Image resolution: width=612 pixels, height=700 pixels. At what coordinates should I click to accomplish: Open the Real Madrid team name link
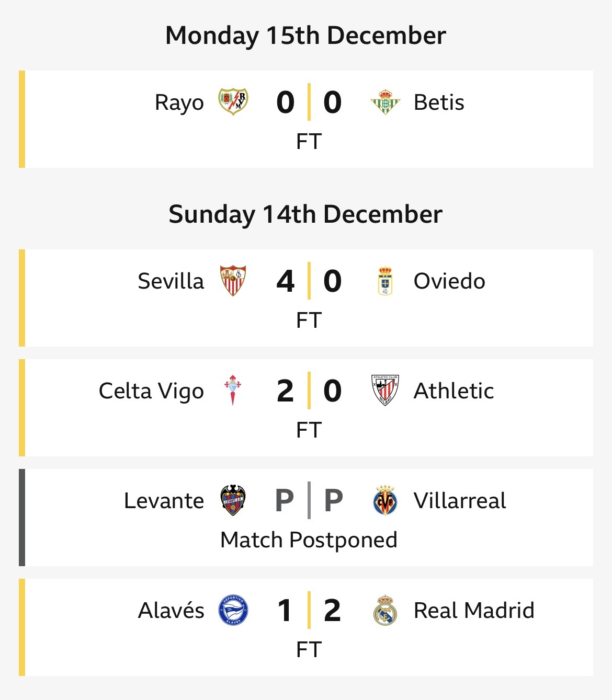point(474,610)
